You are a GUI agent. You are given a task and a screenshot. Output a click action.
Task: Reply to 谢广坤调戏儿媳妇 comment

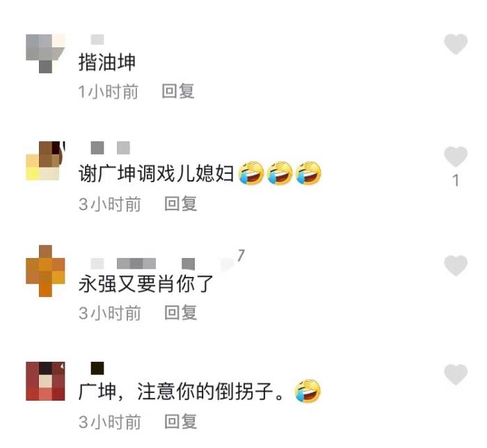click(x=180, y=204)
